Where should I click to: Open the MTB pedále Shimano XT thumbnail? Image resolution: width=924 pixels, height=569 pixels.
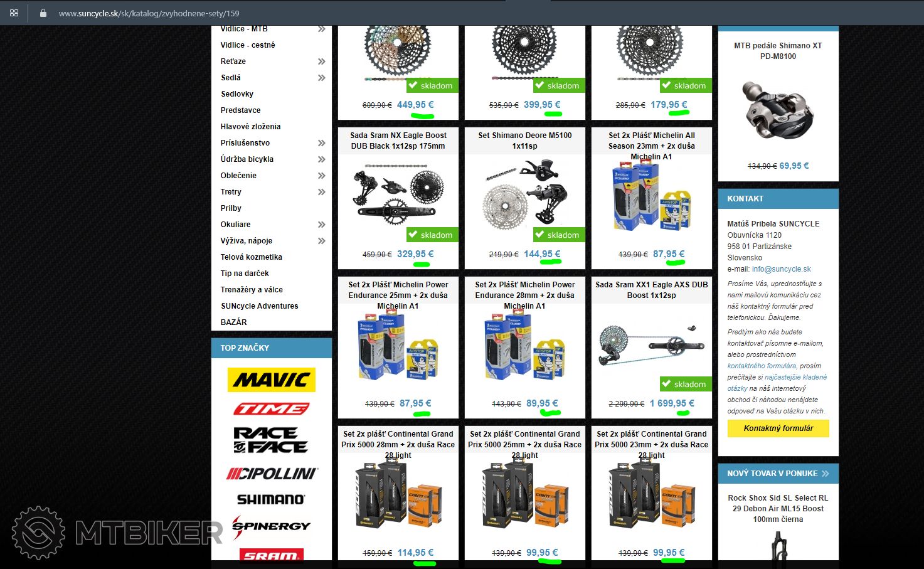(x=778, y=110)
